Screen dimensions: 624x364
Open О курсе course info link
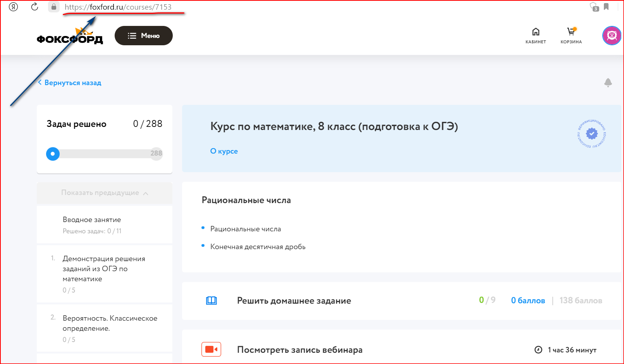[x=224, y=151]
